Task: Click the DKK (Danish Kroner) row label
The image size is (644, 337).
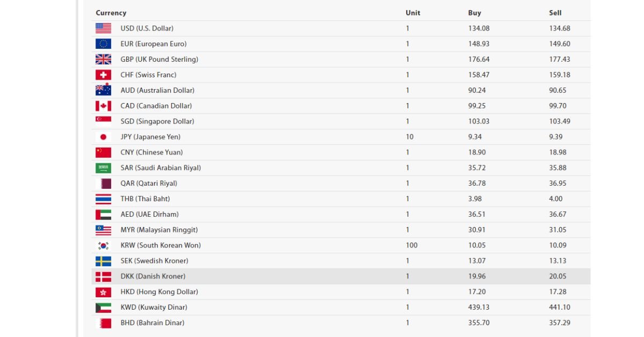Action: [153, 276]
